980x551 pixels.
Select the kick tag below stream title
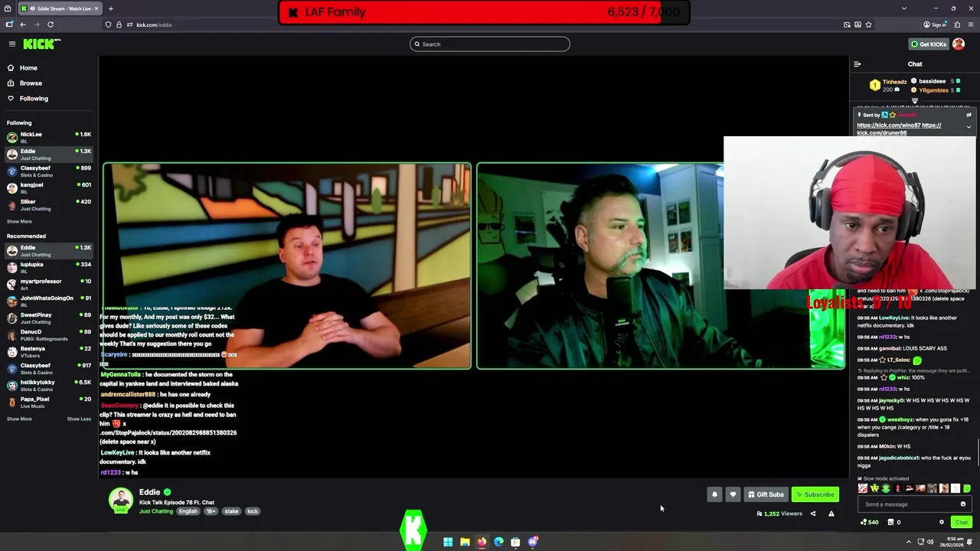tap(253, 511)
